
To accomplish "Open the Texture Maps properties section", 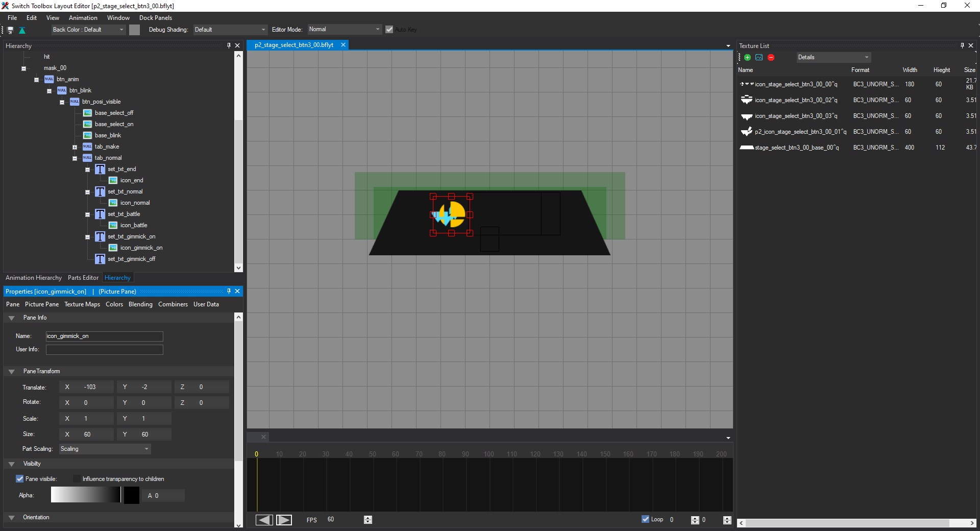I will (x=82, y=304).
